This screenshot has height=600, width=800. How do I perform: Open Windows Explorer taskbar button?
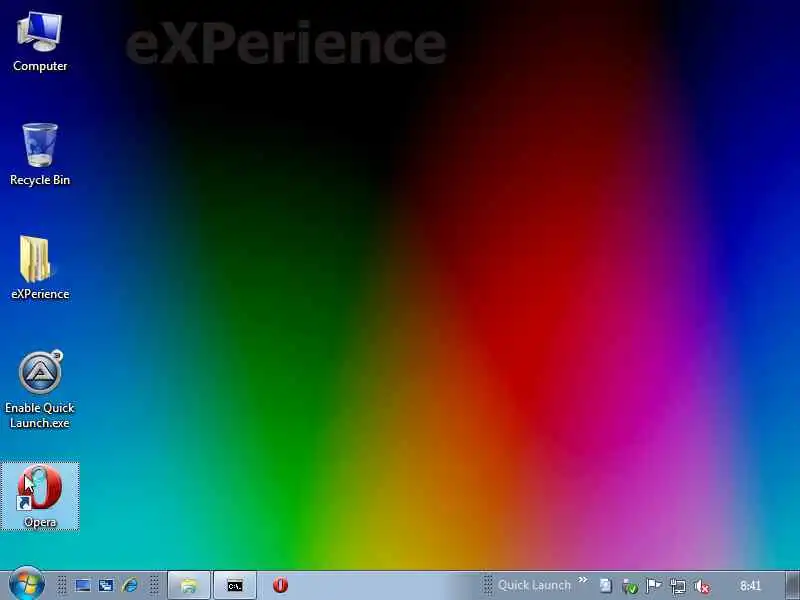point(189,585)
